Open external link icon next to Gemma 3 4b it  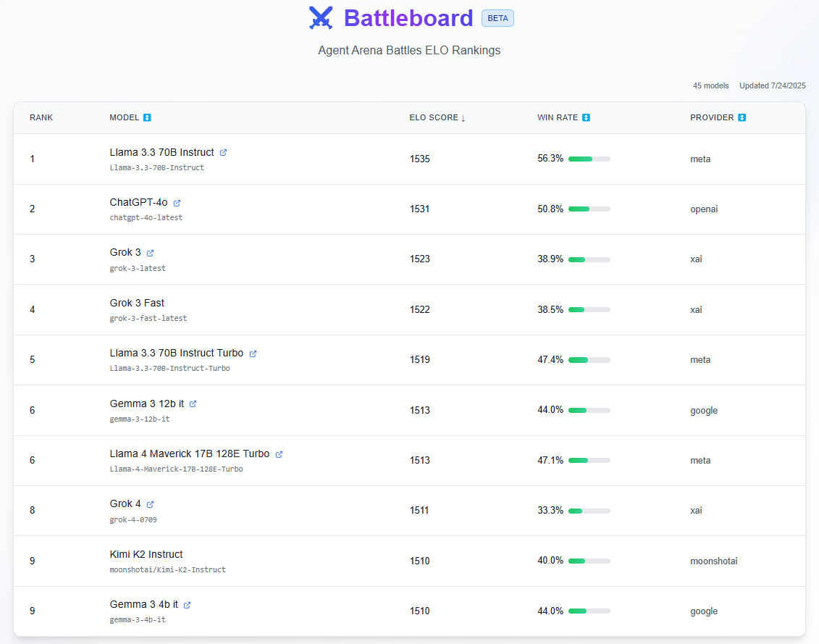click(x=187, y=605)
